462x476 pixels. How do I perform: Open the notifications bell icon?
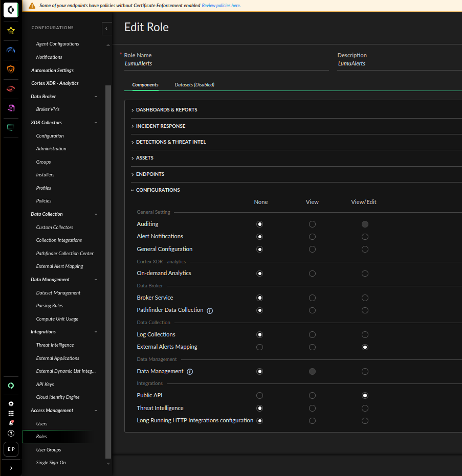[x=11, y=423]
